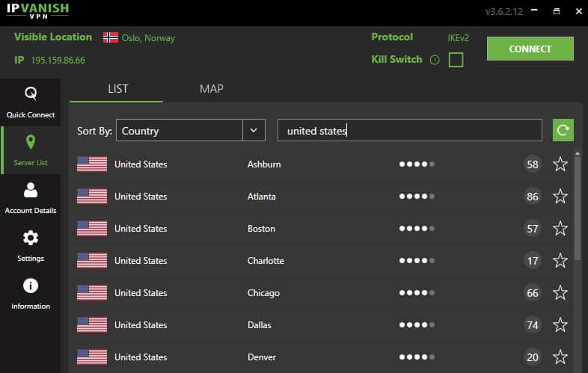Click the Oslo, Norway location text
Image resolution: width=588 pixels, height=373 pixels.
click(148, 38)
